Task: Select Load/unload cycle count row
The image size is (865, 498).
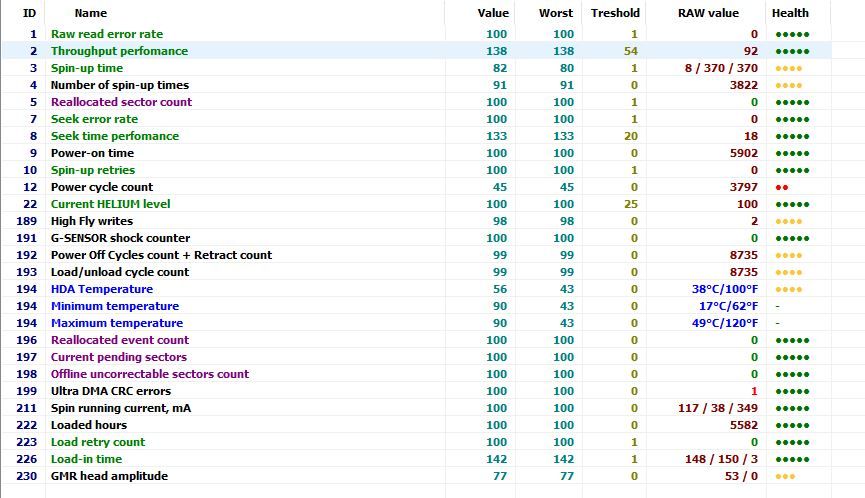Action: click(x=416, y=272)
